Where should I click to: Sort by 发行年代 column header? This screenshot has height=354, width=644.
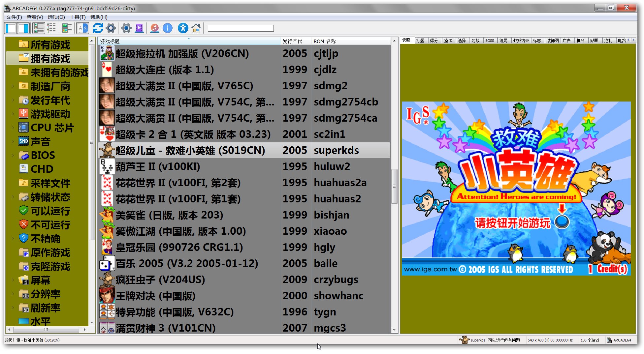point(295,41)
